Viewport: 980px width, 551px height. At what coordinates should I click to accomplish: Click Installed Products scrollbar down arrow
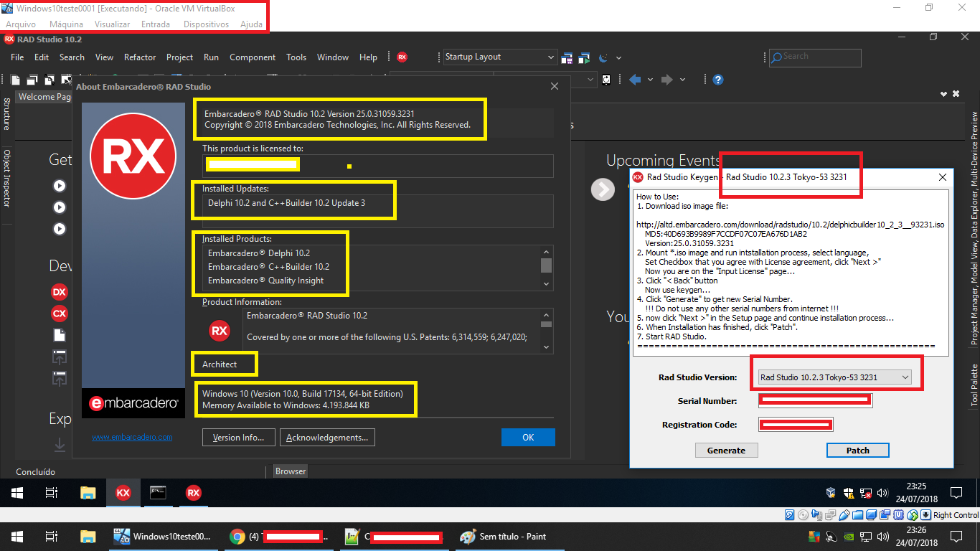click(x=547, y=284)
